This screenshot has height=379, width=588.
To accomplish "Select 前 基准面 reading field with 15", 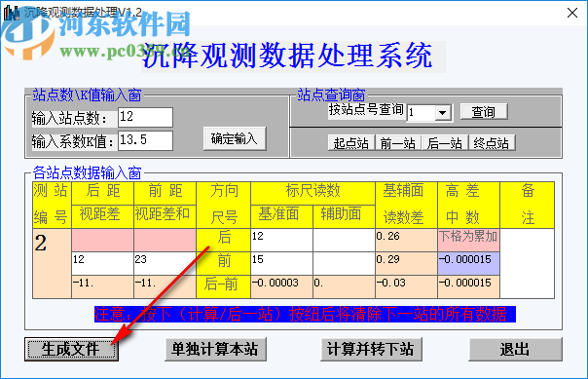I will click(x=281, y=263).
